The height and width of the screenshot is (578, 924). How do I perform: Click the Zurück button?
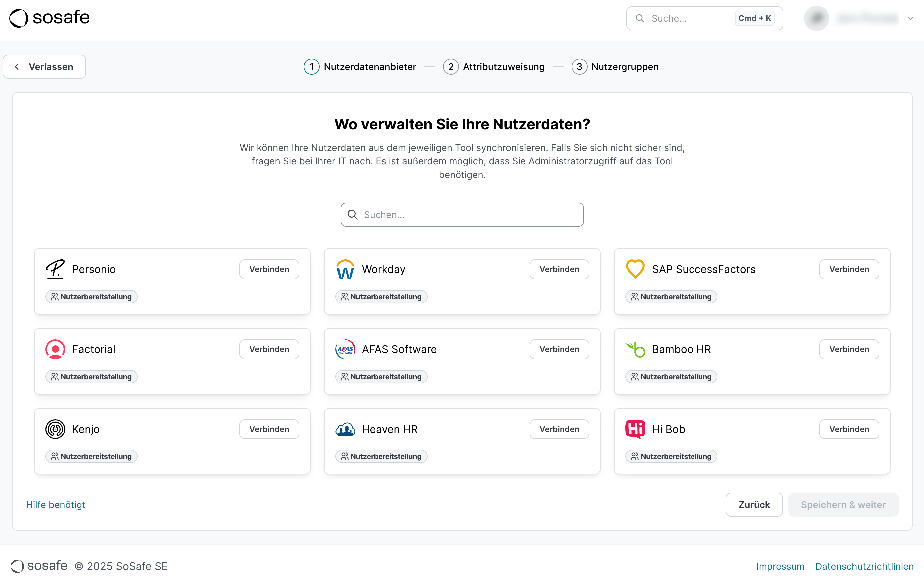tap(754, 505)
